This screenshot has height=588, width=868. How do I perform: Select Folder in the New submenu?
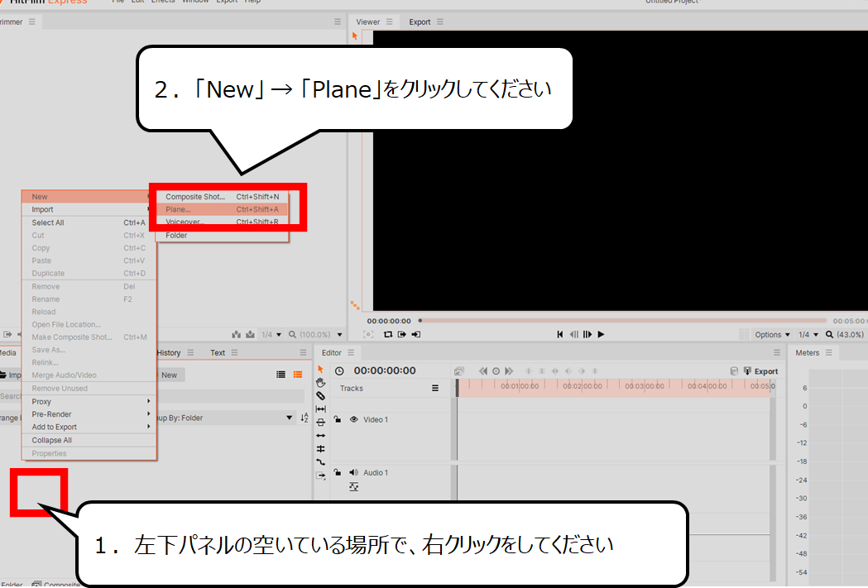[222, 235]
